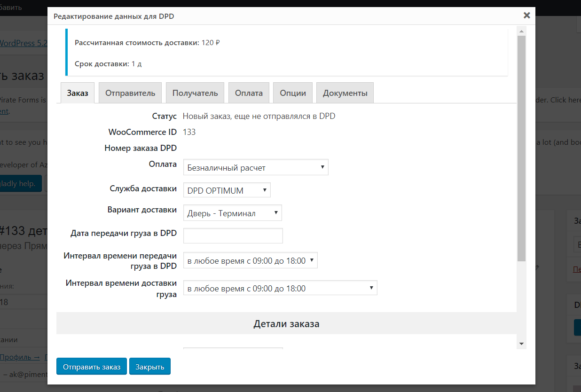Viewport: 581px width, 392px height.
Task: Click the delivery cost value 120 ₽
Action: [x=211, y=42]
